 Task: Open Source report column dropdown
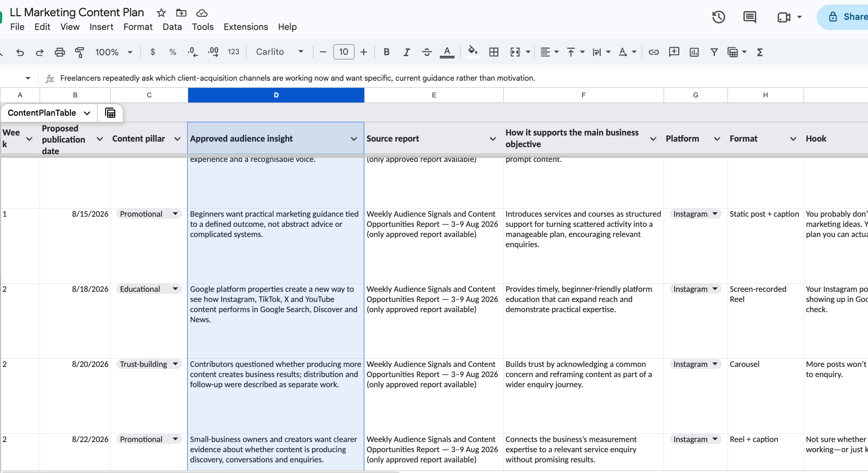click(x=493, y=139)
